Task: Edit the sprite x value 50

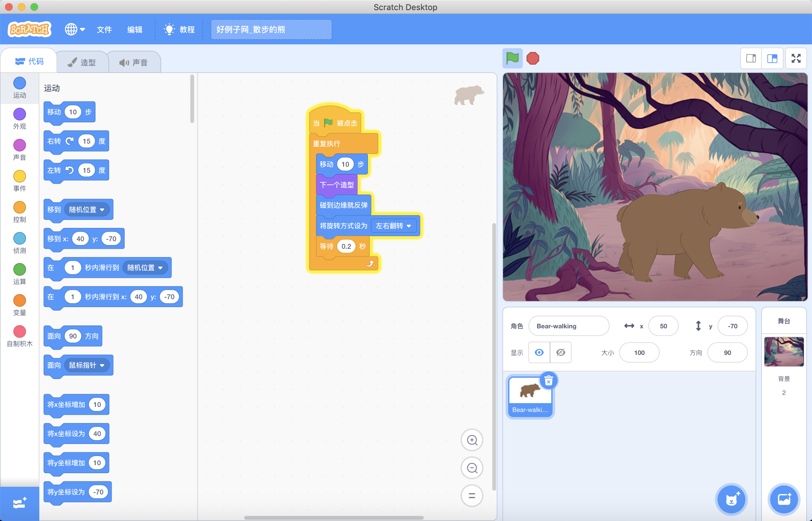Action: click(x=663, y=326)
